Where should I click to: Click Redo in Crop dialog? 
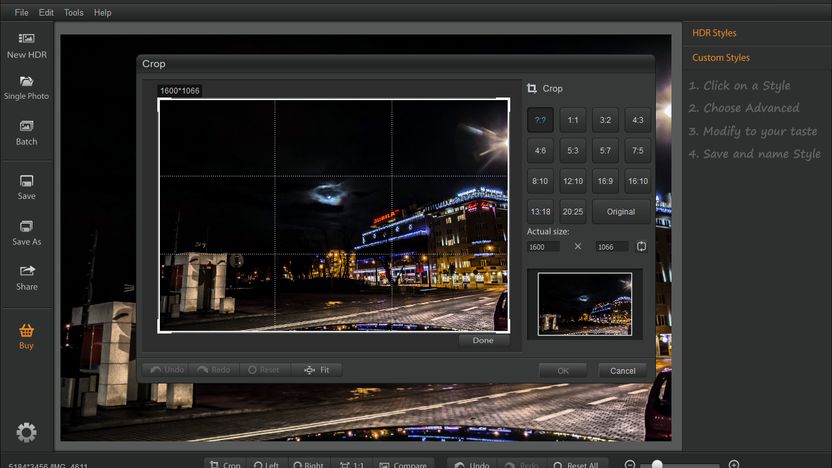coord(214,370)
